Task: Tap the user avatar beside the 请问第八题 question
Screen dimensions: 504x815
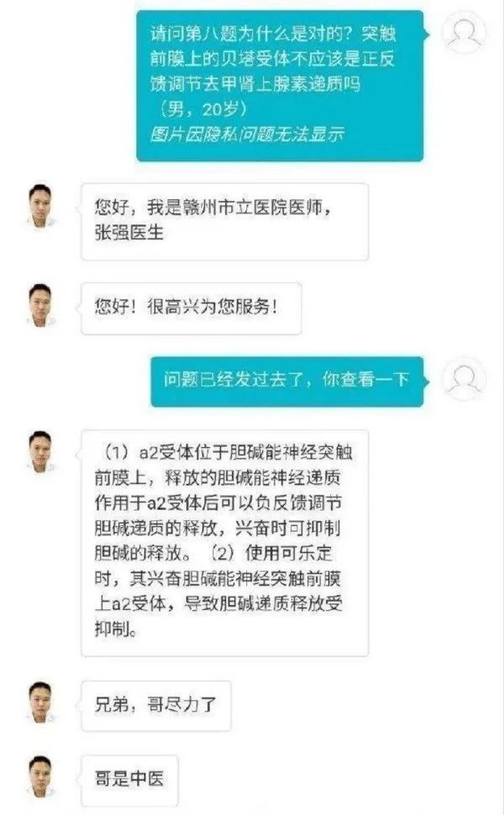Action: (464, 33)
